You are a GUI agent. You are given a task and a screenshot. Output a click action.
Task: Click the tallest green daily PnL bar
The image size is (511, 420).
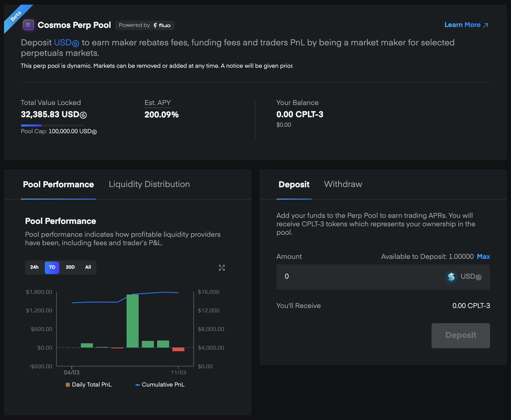[132, 321]
